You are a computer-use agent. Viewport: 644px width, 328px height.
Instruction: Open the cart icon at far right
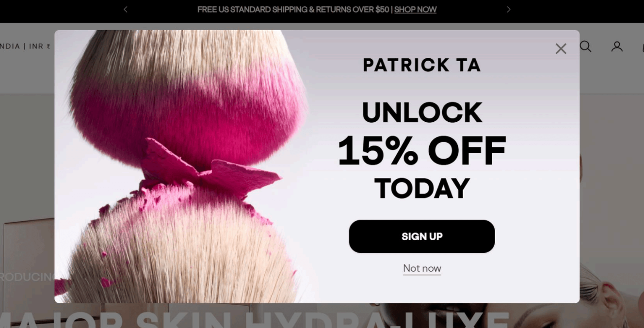point(643,47)
